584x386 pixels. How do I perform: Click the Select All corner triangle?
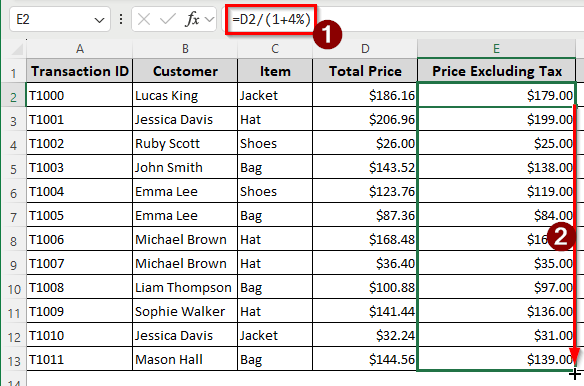click(17, 49)
